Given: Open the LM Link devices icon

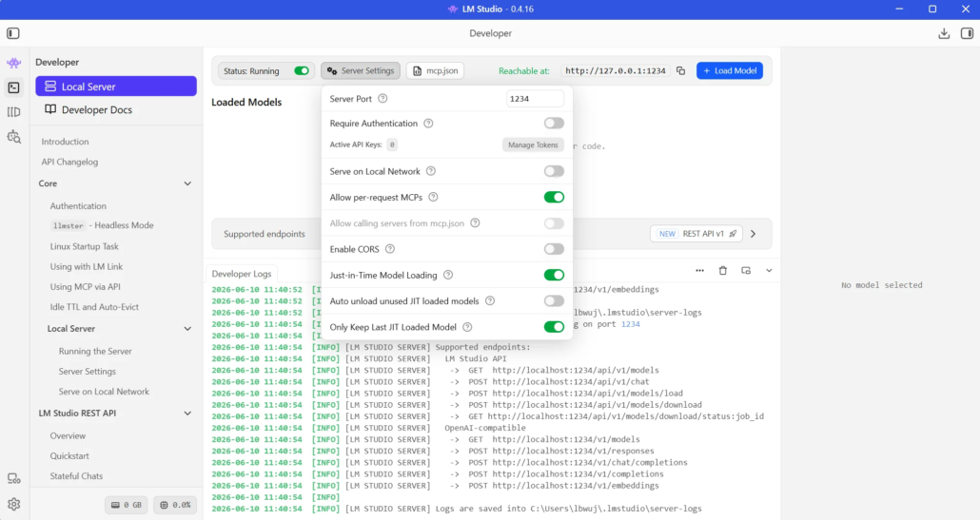Looking at the screenshot, I should click(13, 479).
